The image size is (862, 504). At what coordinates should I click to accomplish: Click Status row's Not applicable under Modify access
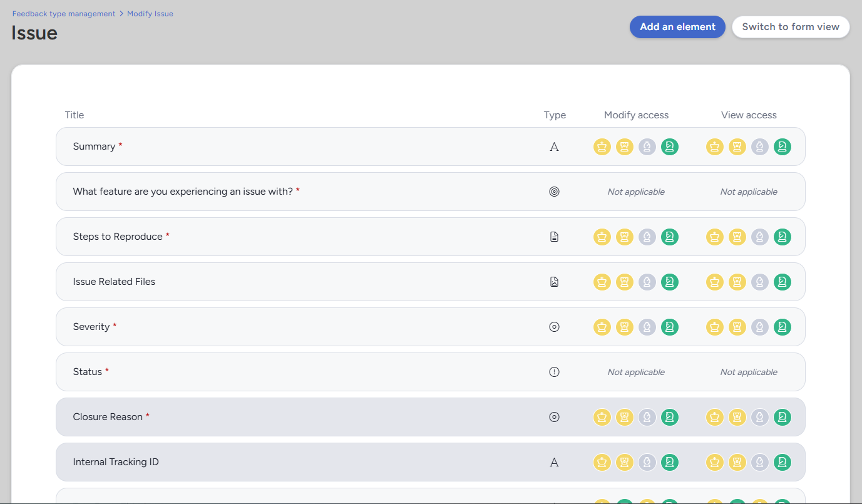(x=636, y=372)
